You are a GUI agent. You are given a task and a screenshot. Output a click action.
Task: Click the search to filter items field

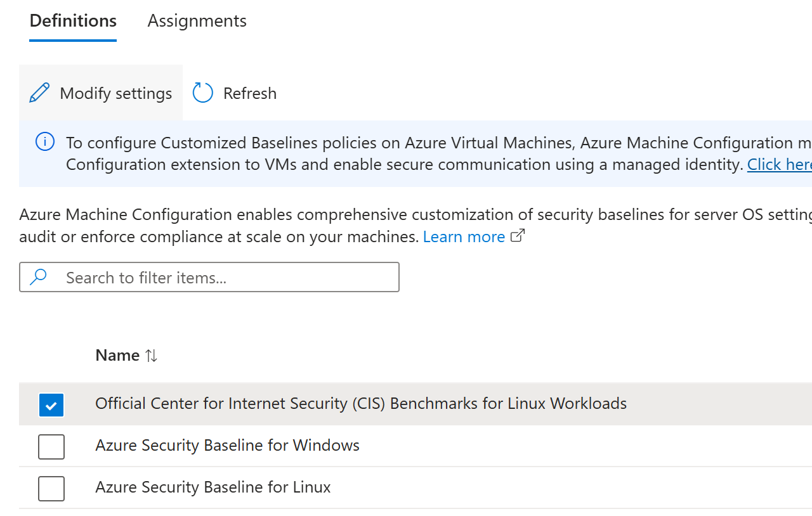pos(209,277)
